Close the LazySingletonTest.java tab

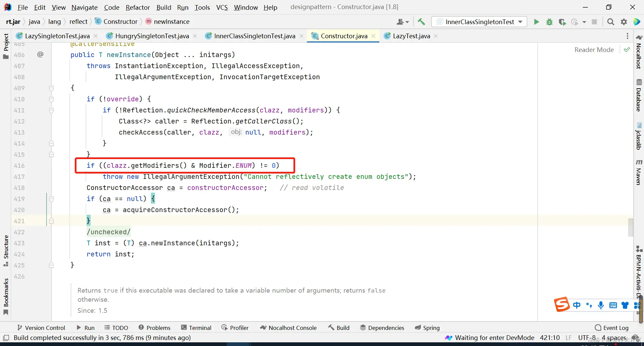pos(96,36)
